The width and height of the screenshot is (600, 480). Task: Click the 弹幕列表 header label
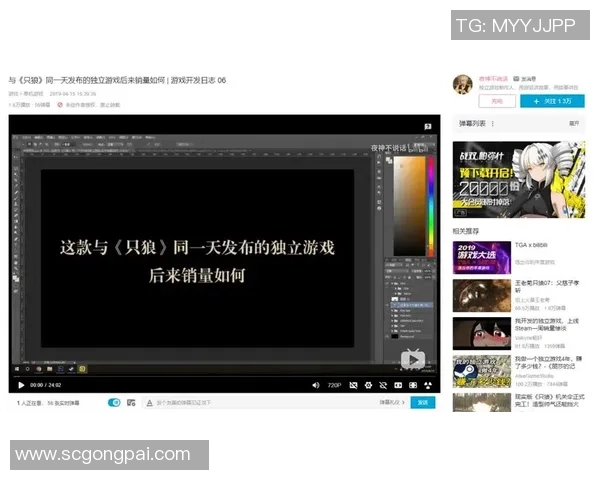472,124
